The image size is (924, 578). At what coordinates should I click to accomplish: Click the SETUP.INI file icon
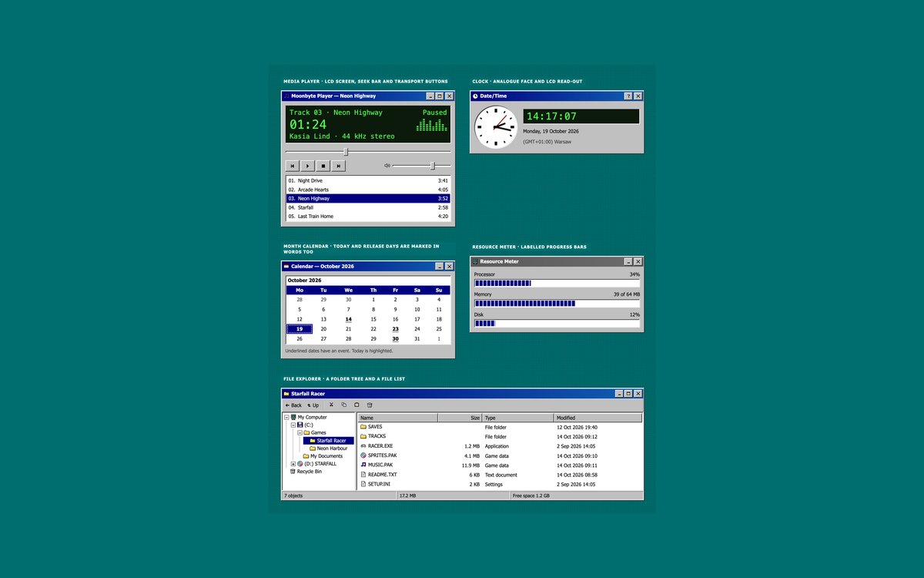point(363,484)
